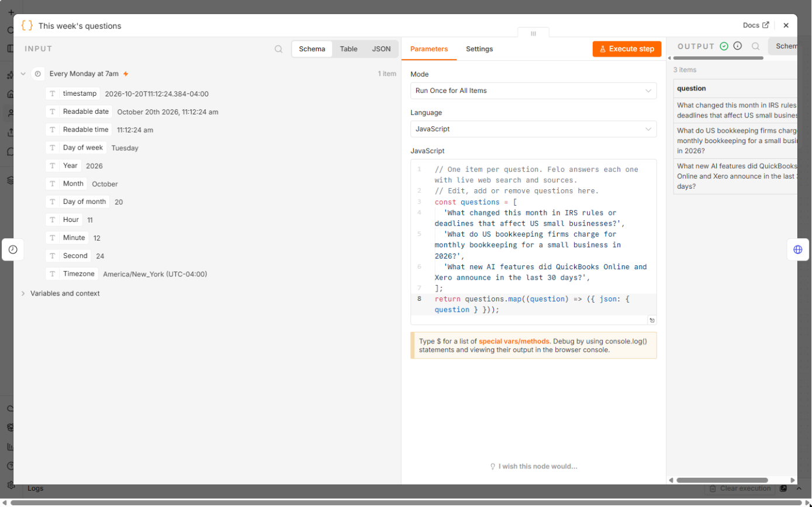The width and height of the screenshot is (812, 507).
Task: Open the special vars/methods link
Action: [514, 341]
